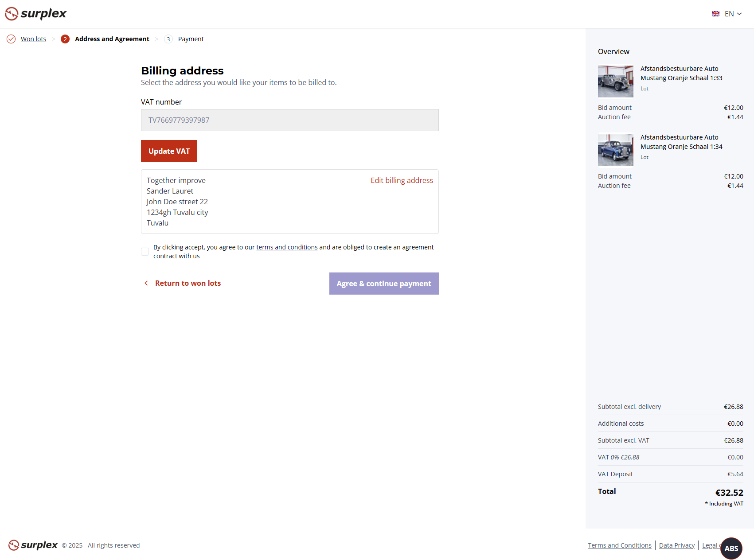Click the step 2 circle in the breadcrumb
Screen dimensions: 754x560
coord(65,39)
